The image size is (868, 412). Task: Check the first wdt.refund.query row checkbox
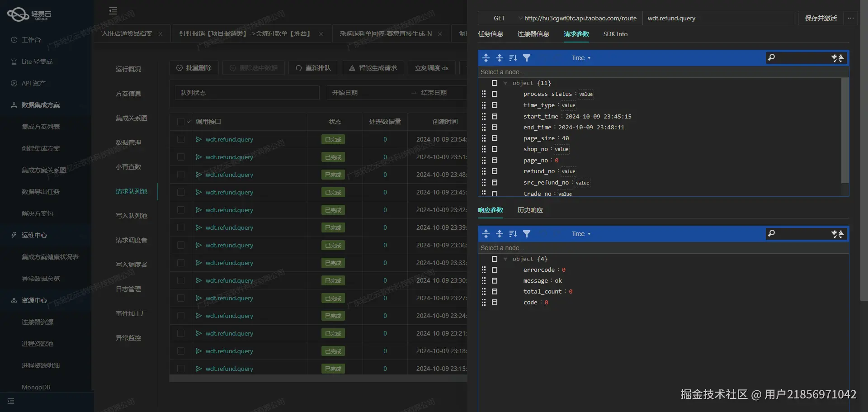coord(181,139)
